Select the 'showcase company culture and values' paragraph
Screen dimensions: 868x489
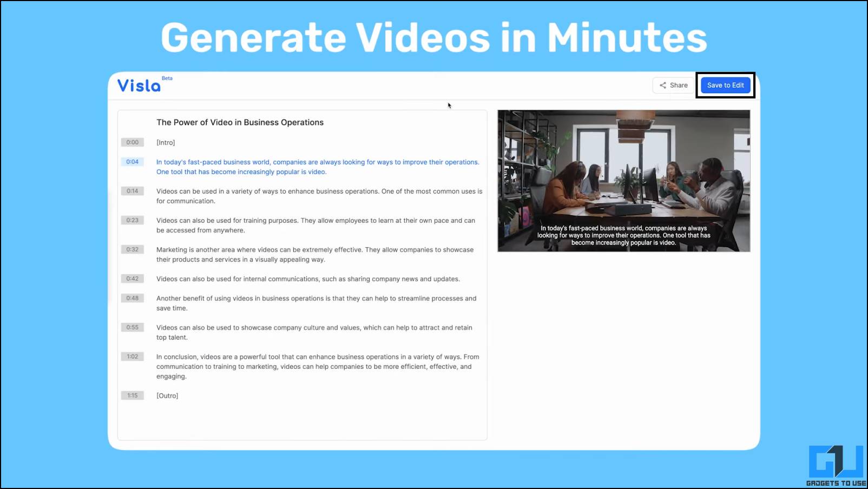coord(314,332)
